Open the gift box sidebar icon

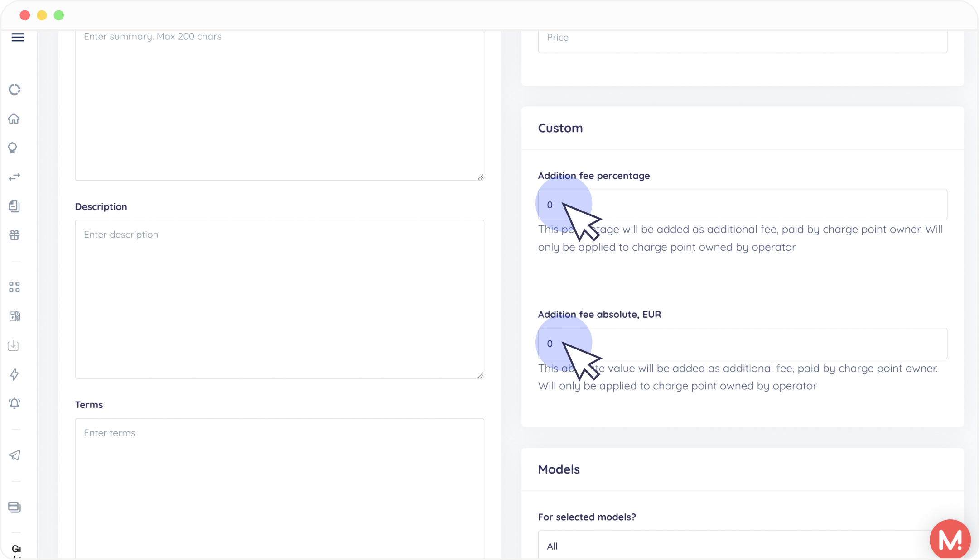(x=14, y=235)
